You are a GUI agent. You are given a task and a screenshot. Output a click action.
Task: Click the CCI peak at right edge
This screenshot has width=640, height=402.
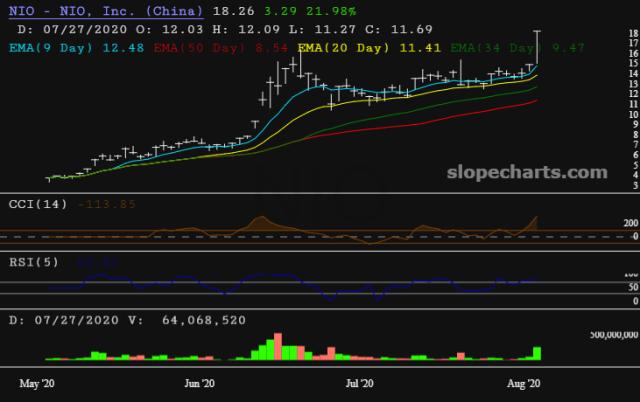click(537, 218)
